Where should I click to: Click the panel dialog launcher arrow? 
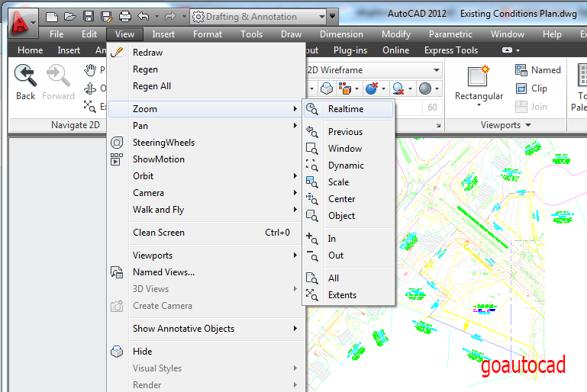438,126
